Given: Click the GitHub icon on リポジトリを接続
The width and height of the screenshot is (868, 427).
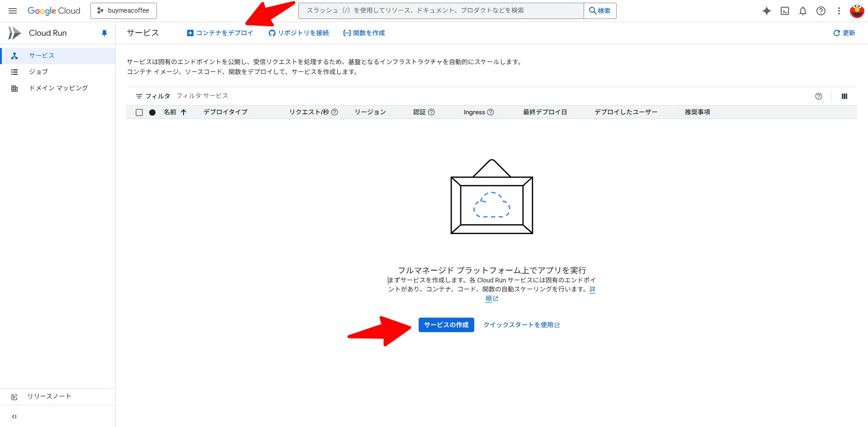Looking at the screenshot, I should [x=271, y=33].
